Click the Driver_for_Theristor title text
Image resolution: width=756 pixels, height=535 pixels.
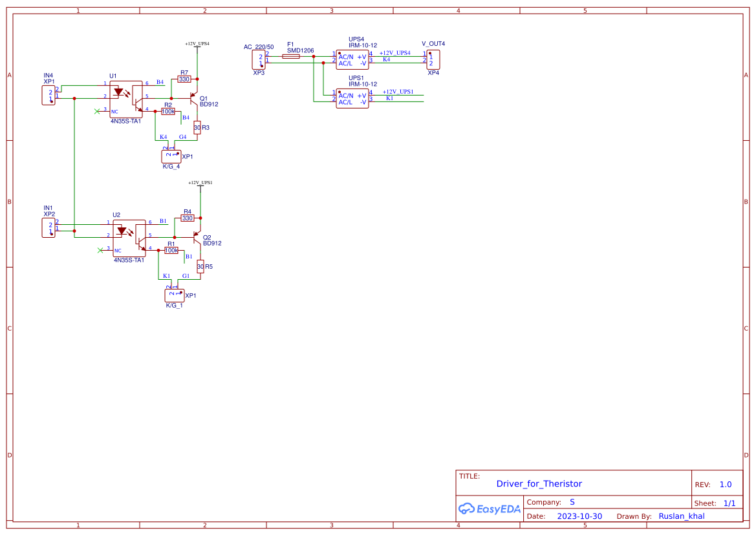click(539, 484)
